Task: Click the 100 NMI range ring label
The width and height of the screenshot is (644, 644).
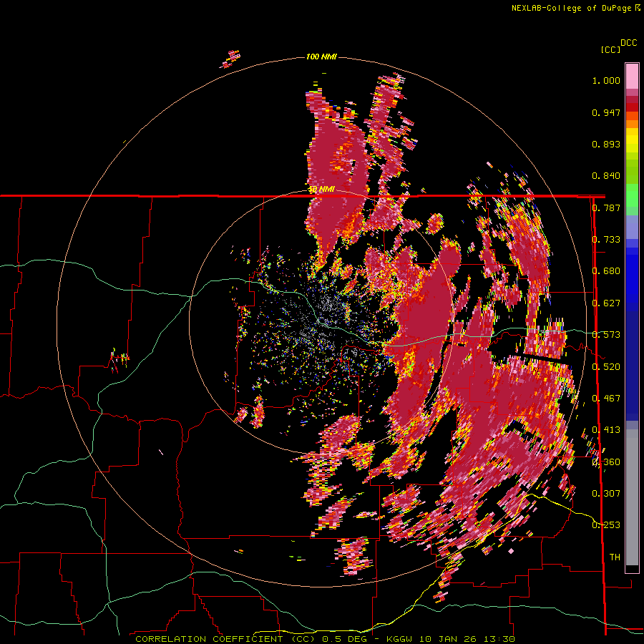Action: coord(321,57)
